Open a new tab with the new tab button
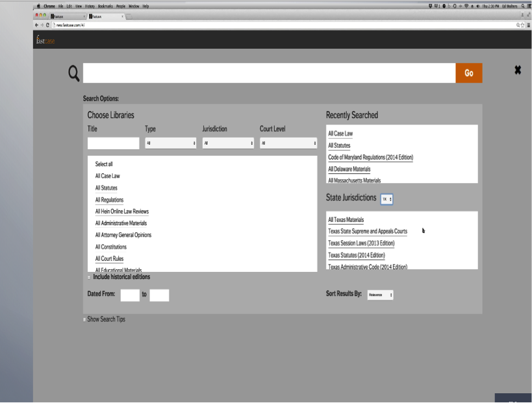Viewport: 532px width, 403px height. [129, 16]
